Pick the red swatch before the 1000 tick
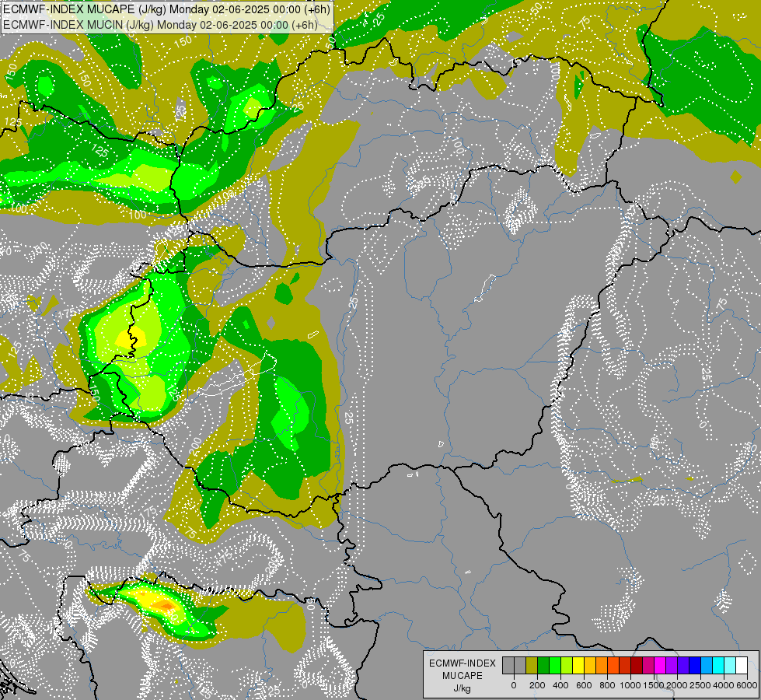Screen dimensions: 761x700 pos(625,665)
